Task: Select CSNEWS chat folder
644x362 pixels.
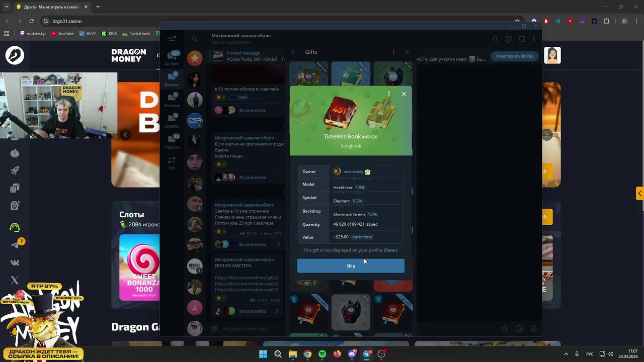Action: pos(172,120)
